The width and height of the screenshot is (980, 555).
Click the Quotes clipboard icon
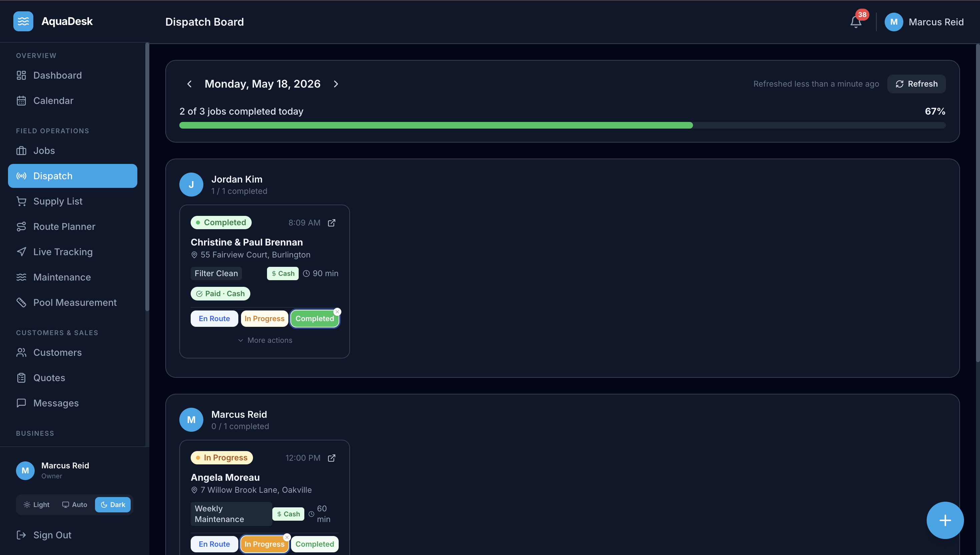tap(21, 378)
